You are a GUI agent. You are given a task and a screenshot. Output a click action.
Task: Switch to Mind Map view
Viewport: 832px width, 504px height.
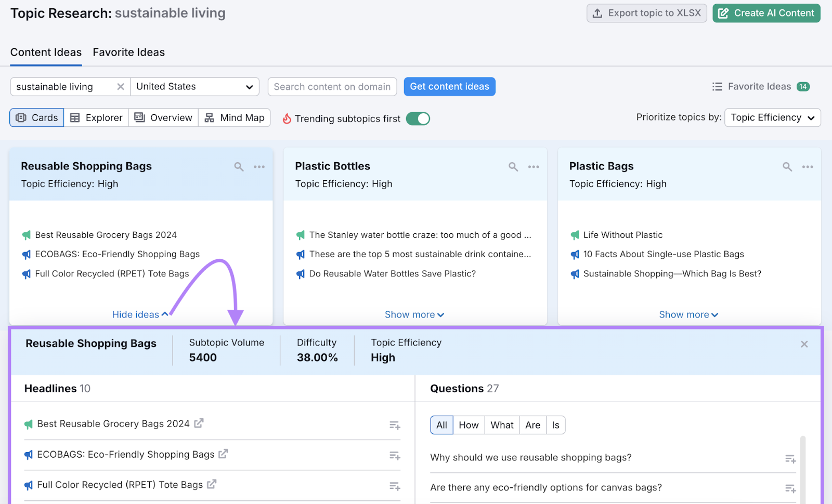point(235,118)
